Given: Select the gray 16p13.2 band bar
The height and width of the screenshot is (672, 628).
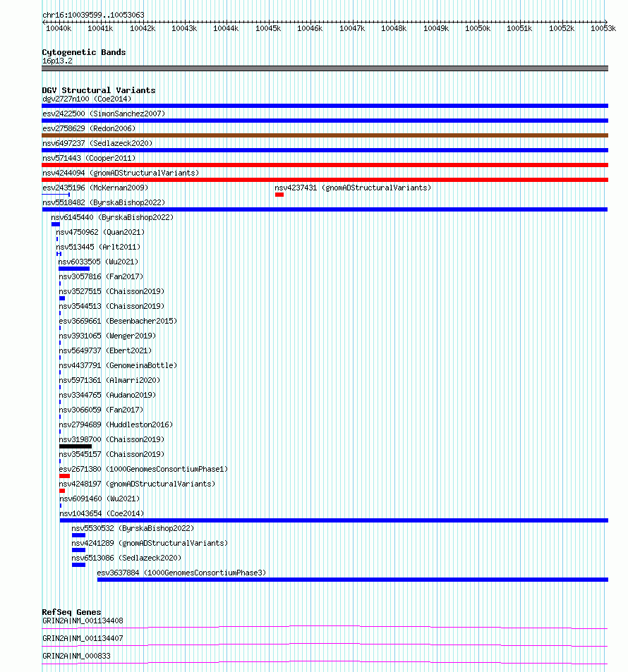Looking at the screenshot, I should (x=325, y=68).
